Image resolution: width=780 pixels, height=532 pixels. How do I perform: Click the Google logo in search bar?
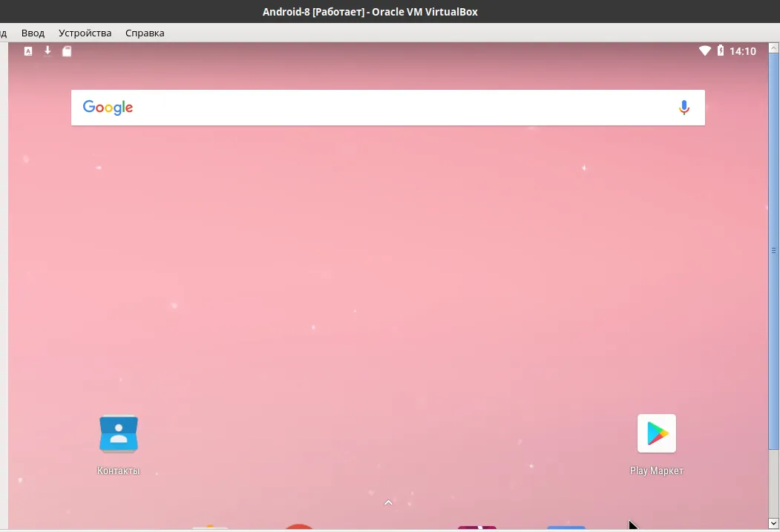coord(108,108)
